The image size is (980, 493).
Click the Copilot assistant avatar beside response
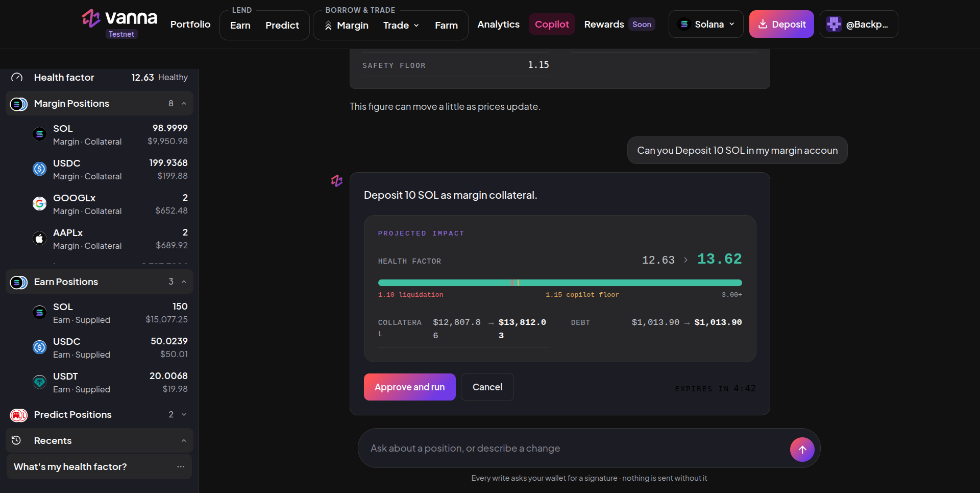click(x=337, y=181)
